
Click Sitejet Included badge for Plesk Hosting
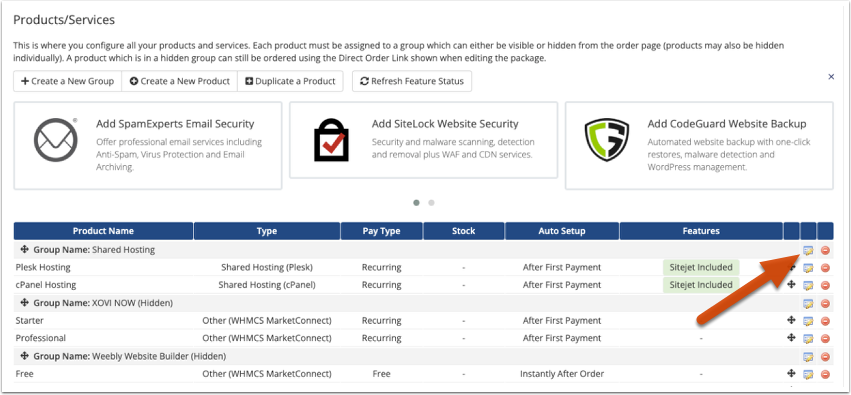pyautogui.click(x=701, y=267)
